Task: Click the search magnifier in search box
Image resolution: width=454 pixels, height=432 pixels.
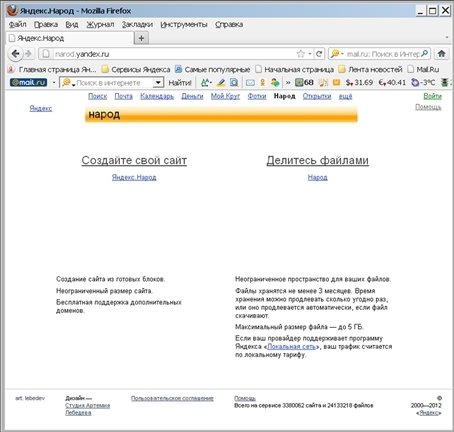Action: [424, 53]
